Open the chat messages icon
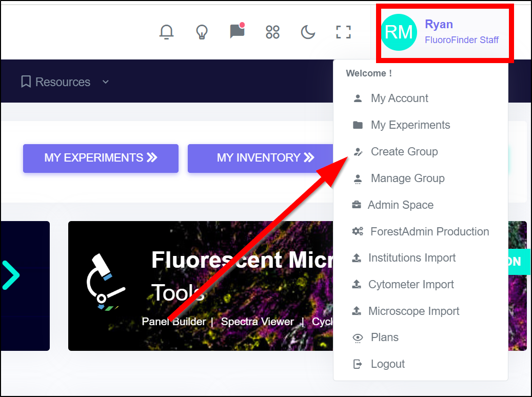 pyautogui.click(x=238, y=31)
